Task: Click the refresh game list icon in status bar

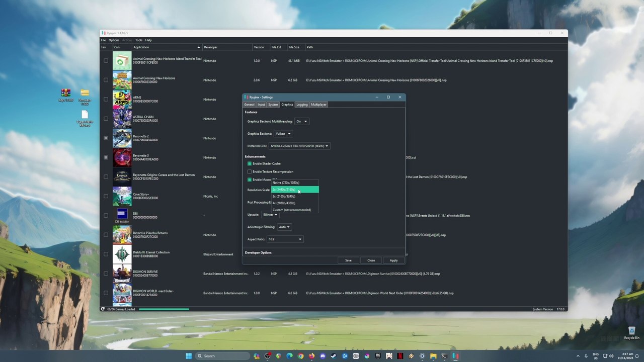Action: pos(103,309)
